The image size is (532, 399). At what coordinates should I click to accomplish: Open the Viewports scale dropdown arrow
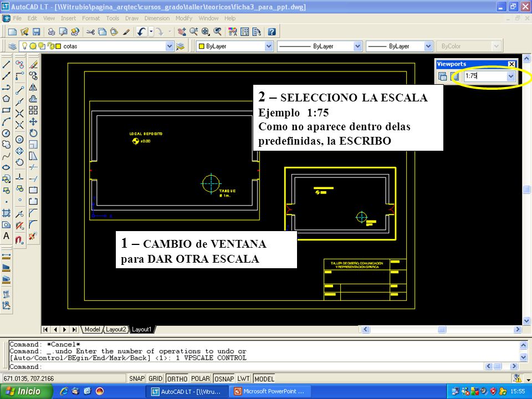tap(511, 76)
